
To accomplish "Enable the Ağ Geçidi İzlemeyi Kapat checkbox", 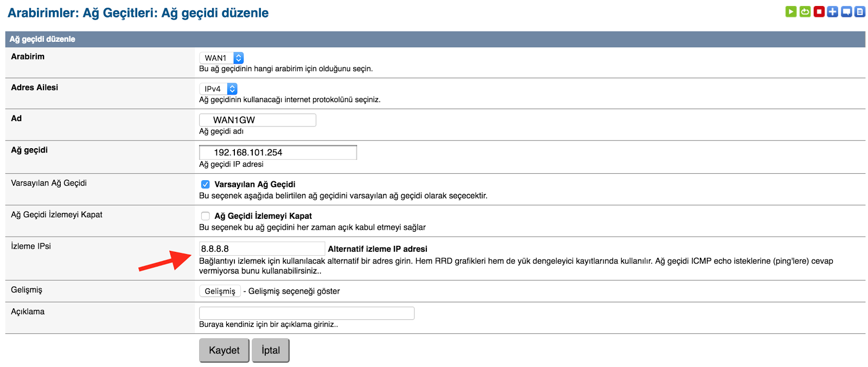I will (x=206, y=216).
